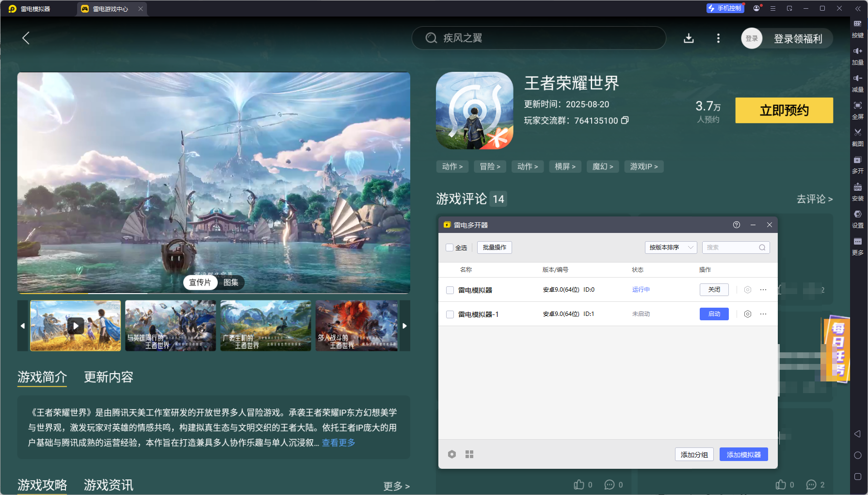This screenshot has width=868, height=495.
Task: Decrease volume with the 减量 sidebar icon
Action: click(x=857, y=82)
